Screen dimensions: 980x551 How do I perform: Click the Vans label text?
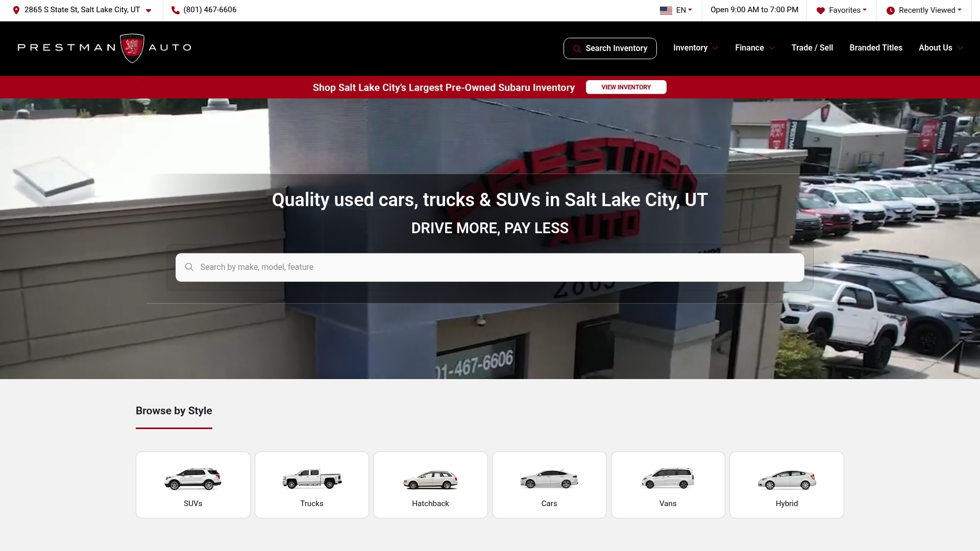(668, 504)
